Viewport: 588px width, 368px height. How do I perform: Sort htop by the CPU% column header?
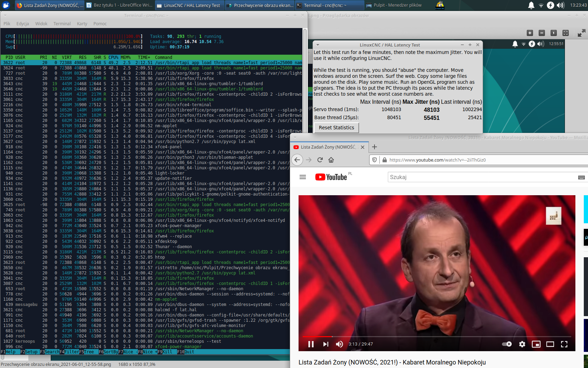click(113, 57)
